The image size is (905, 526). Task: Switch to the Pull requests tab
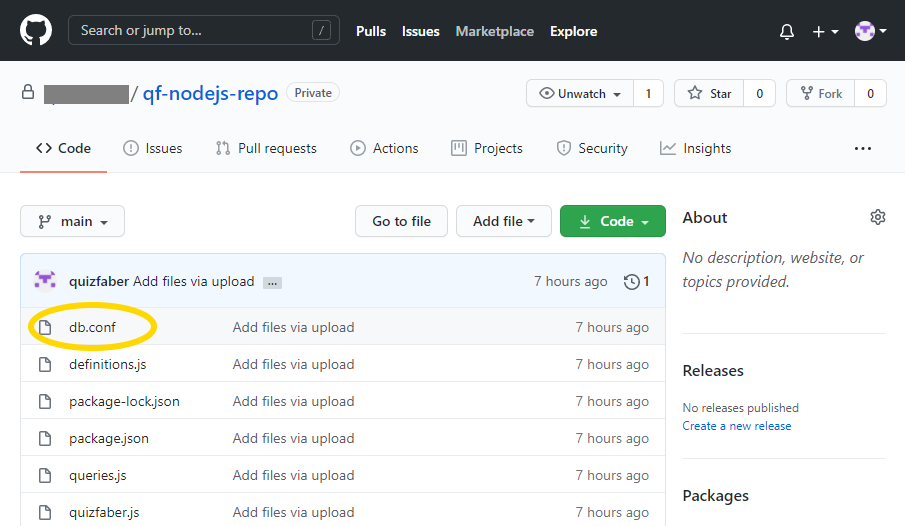tap(266, 148)
